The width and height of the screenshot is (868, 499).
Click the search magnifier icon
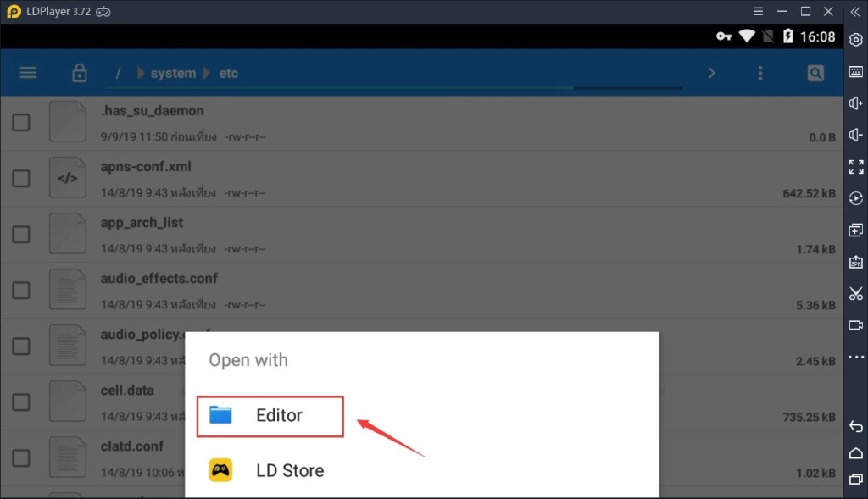click(815, 73)
